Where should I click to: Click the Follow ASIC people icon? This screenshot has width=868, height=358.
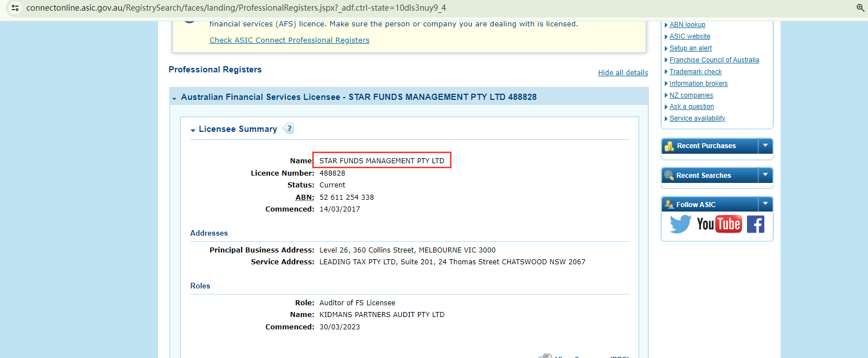669,205
